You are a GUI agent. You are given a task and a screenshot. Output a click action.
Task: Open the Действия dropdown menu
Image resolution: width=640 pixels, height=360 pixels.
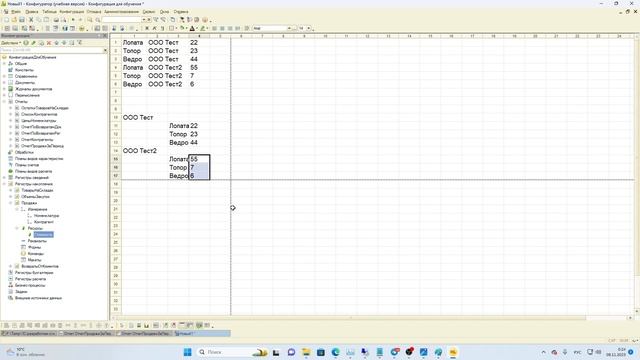[x=11, y=42]
